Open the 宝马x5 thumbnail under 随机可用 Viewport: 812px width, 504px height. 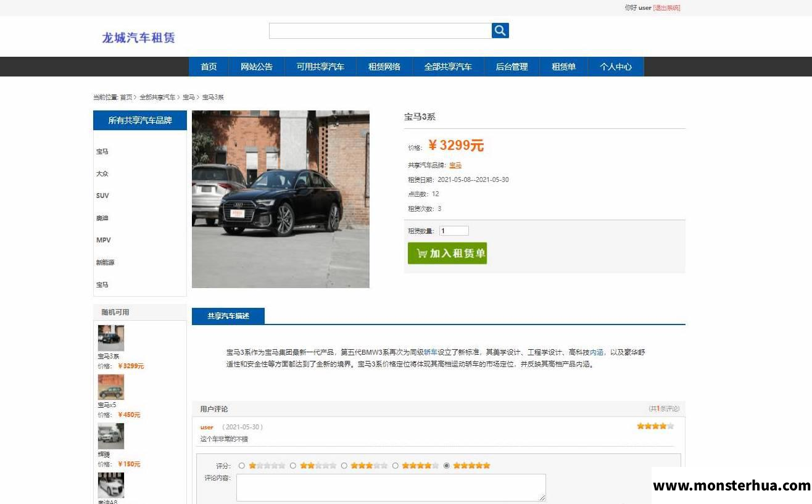[111, 387]
